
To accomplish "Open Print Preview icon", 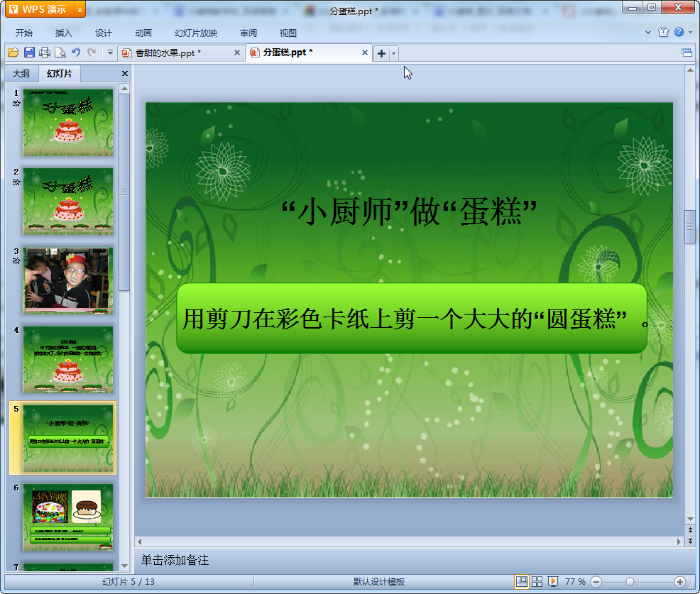I will [60, 53].
